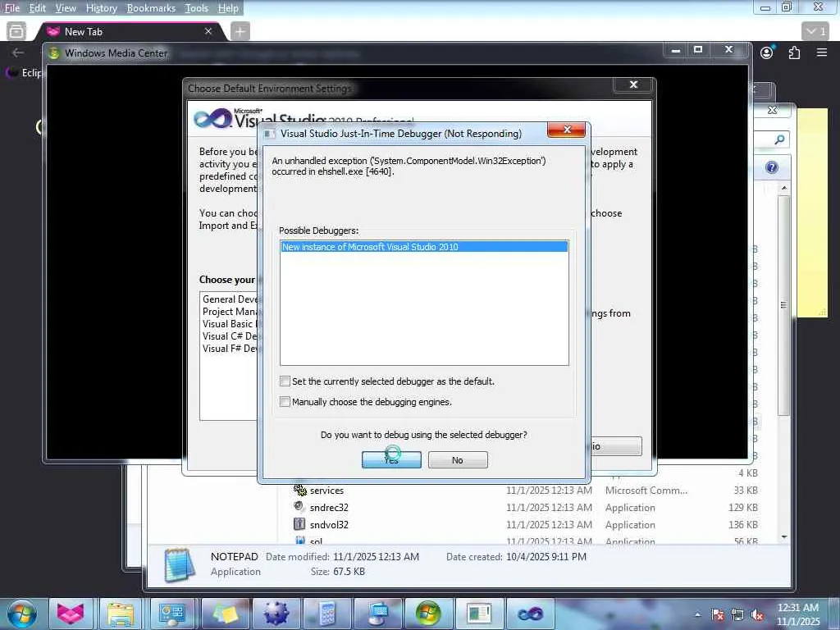Click the Explorer vertical scrollbar thumb
This screenshot has width=840, height=630.
pos(783,305)
